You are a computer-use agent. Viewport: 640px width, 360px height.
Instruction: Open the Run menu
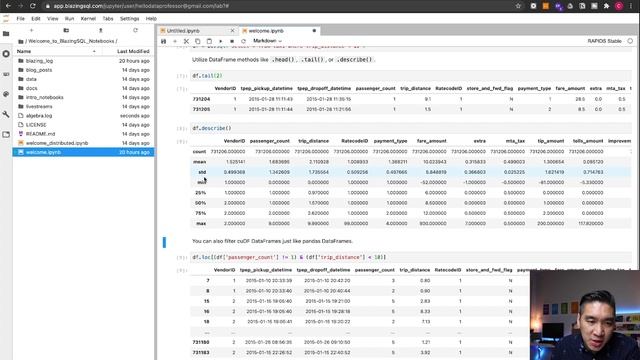[69, 19]
